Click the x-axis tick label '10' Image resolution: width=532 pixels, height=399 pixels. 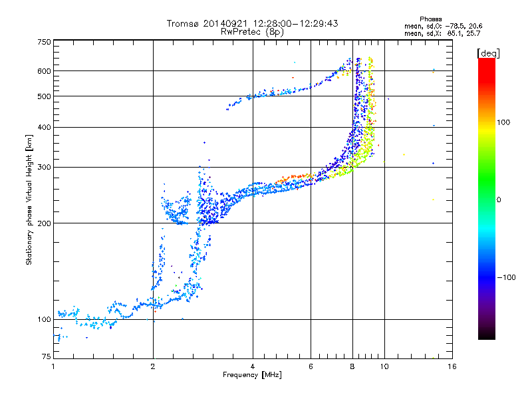(x=384, y=366)
